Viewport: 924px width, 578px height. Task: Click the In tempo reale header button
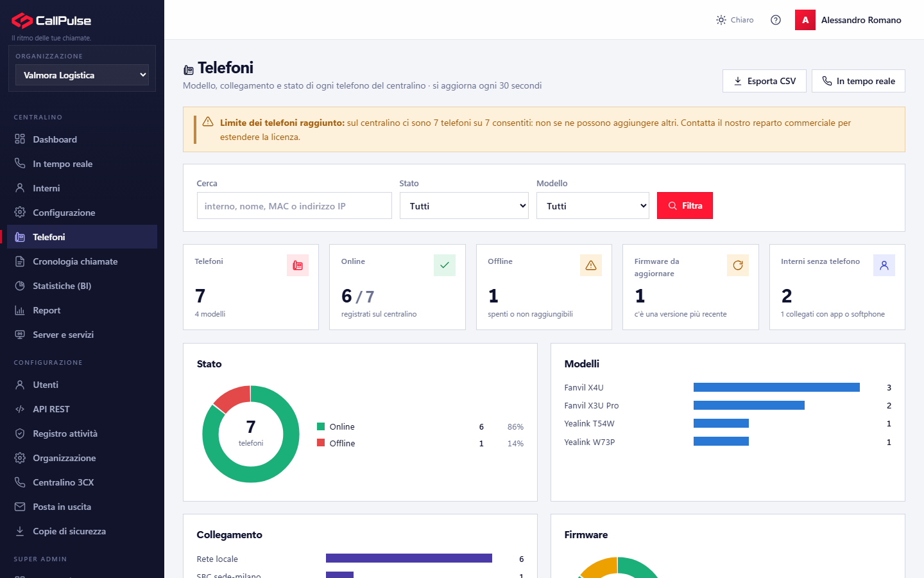click(859, 81)
